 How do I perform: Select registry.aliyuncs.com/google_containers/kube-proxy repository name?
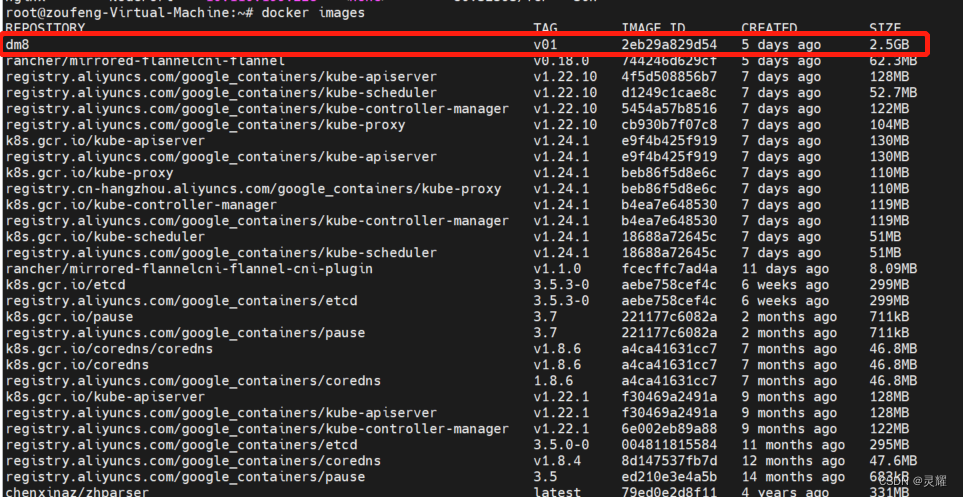[205, 125]
